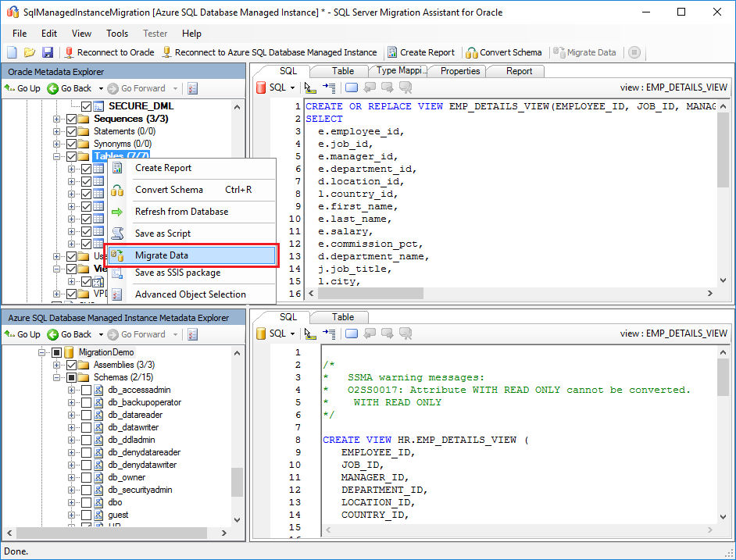Check the db_accessadmin schema checkbox

[x=87, y=390]
